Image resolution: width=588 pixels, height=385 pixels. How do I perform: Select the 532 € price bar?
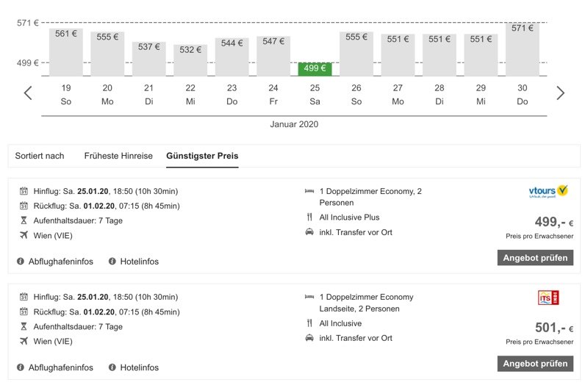pyautogui.click(x=190, y=60)
